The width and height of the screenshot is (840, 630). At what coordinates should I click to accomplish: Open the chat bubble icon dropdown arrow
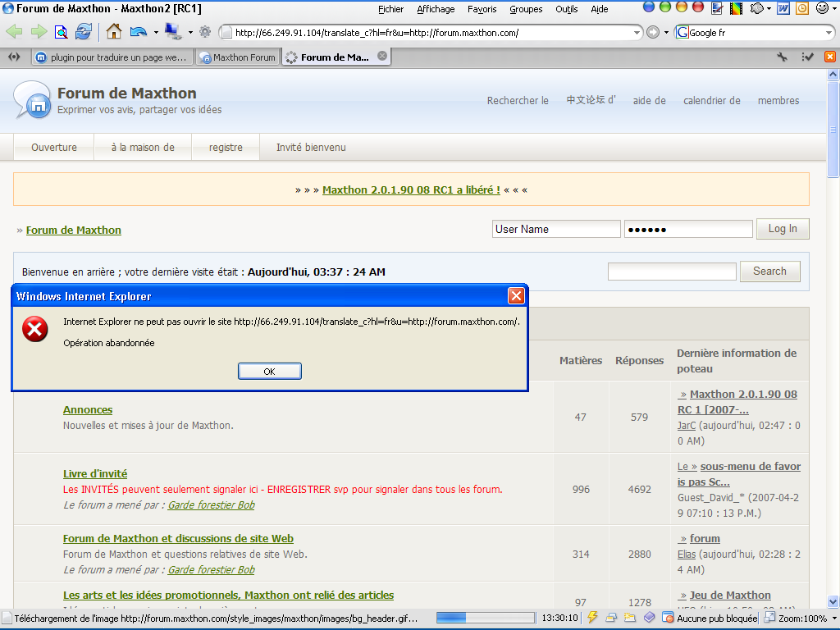pos(769,8)
